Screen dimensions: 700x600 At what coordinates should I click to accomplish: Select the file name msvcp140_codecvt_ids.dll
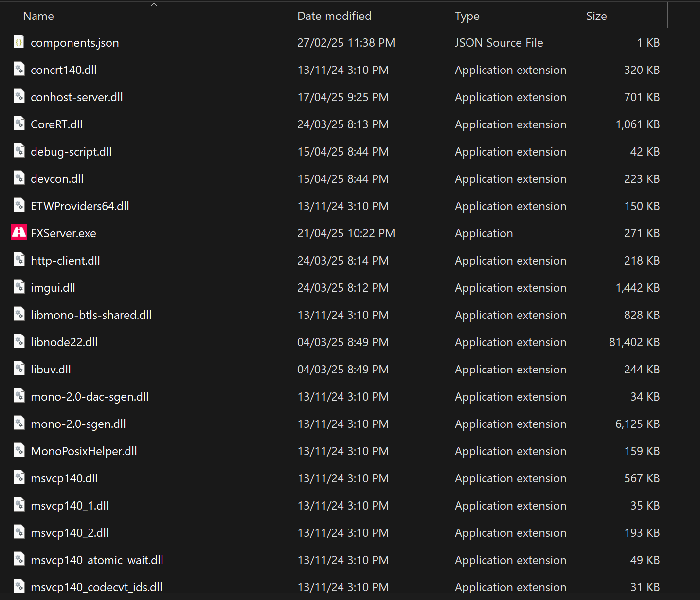[96, 587]
